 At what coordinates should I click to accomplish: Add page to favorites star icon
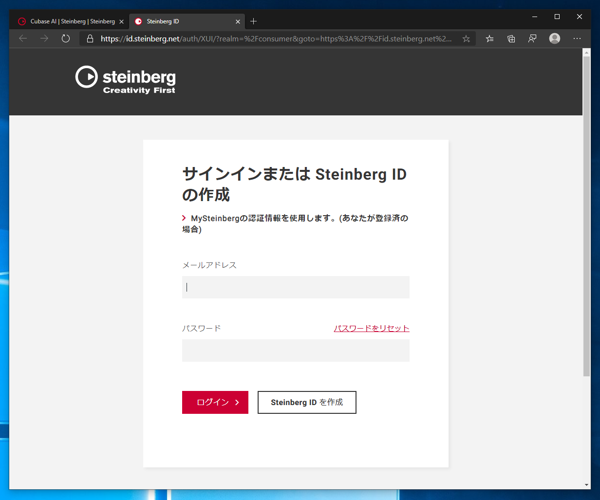[x=466, y=39]
